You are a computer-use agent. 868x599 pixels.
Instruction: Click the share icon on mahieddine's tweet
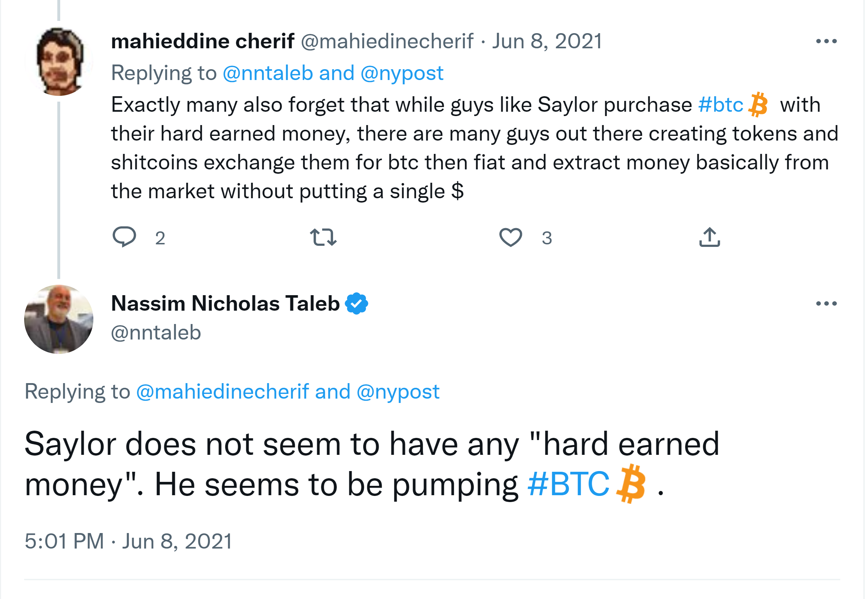709,237
